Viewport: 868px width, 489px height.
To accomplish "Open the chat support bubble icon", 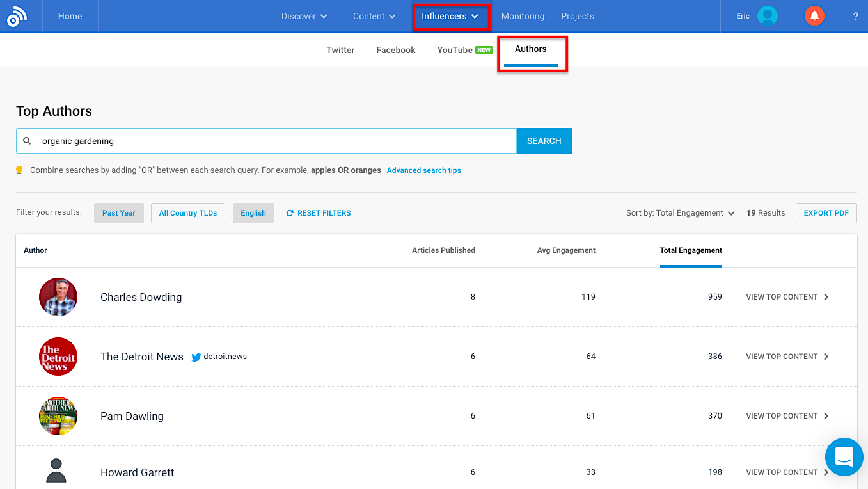I will [x=844, y=457].
